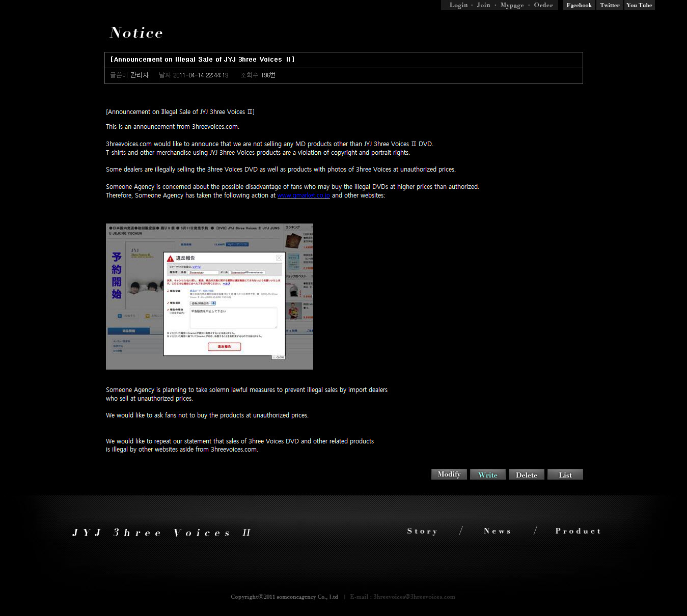Click the view count 196번
This screenshot has width=687, height=616.
click(x=268, y=75)
